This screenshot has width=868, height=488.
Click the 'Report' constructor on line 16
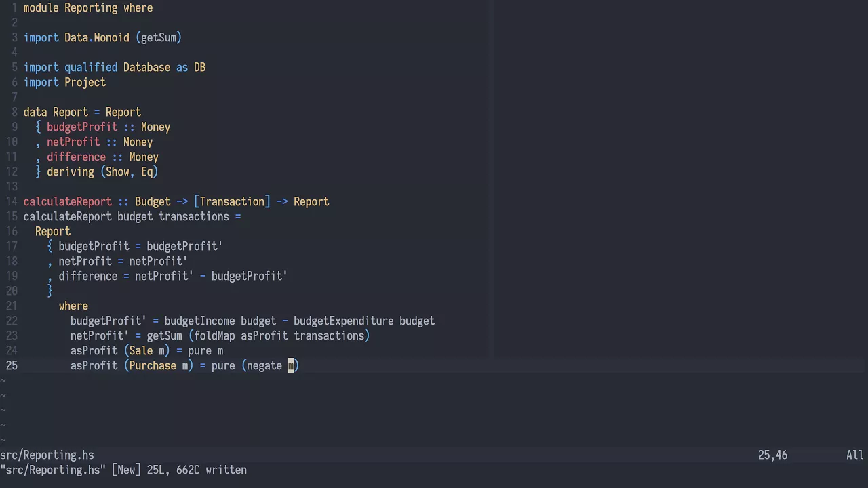(x=53, y=232)
